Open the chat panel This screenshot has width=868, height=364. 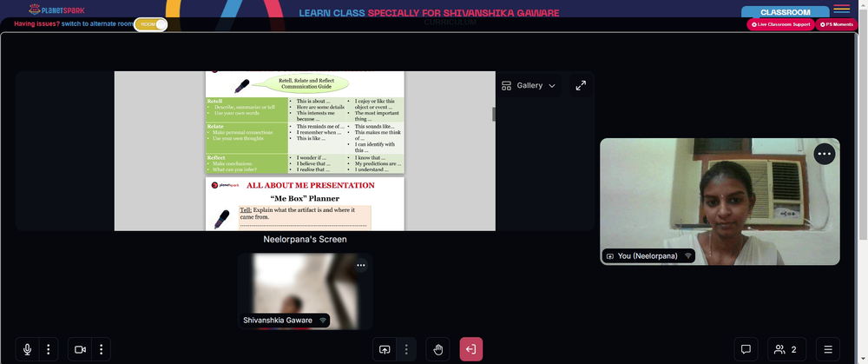tap(746, 349)
